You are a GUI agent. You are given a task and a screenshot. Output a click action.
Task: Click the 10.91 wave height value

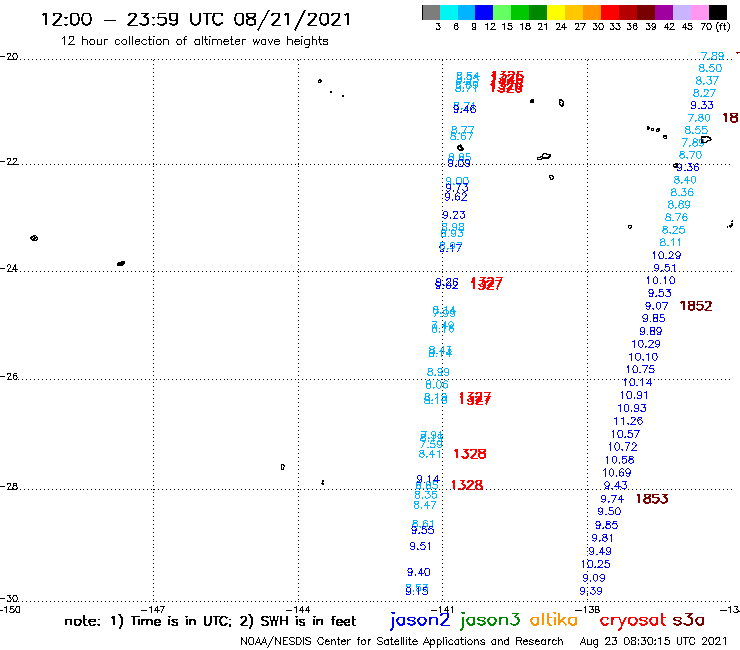[x=634, y=396]
